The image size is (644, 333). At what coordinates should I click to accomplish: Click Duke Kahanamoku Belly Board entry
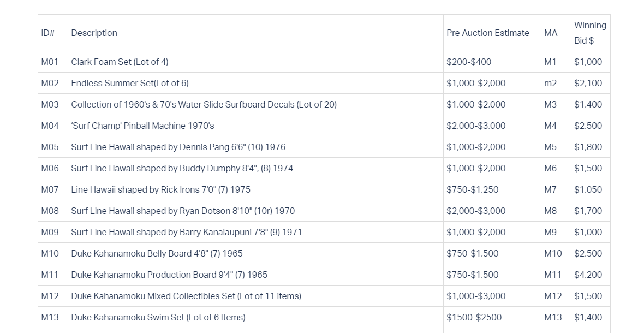pos(157,254)
